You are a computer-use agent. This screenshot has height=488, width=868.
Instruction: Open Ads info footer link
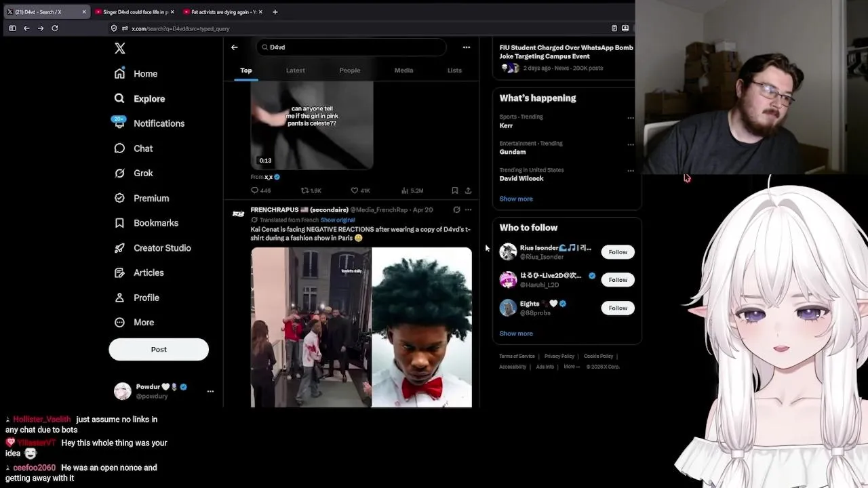pos(545,367)
